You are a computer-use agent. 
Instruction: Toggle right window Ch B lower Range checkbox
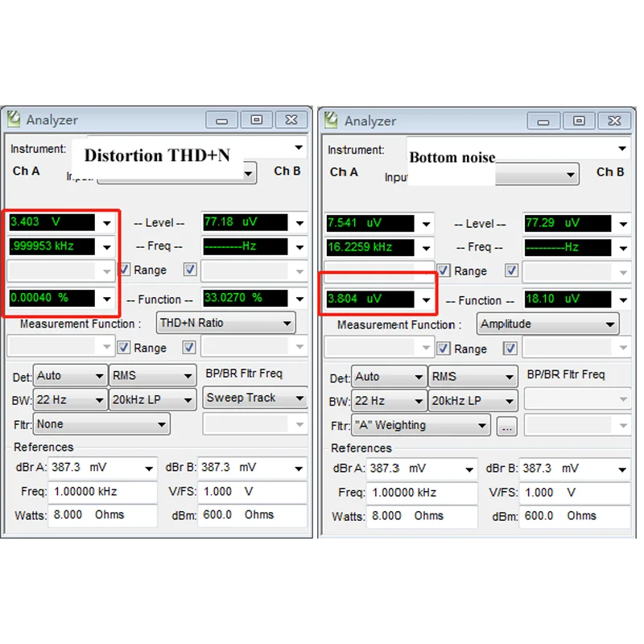(x=510, y=349)
